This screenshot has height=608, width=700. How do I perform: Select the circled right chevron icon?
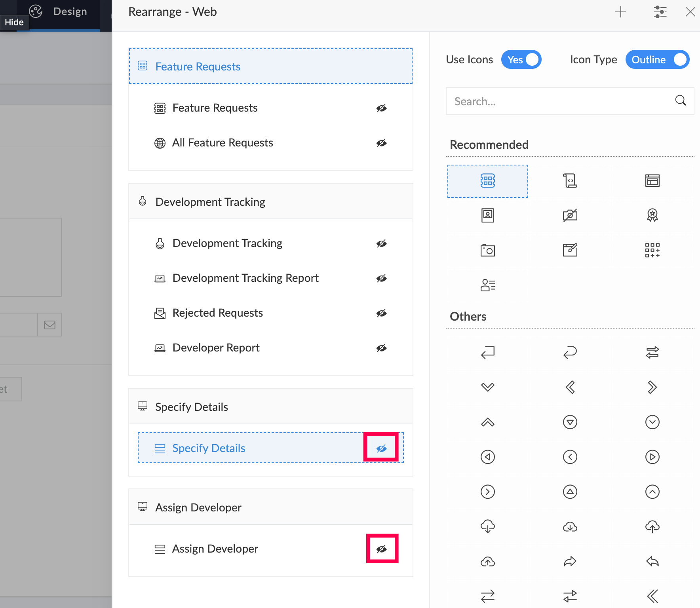488,492
